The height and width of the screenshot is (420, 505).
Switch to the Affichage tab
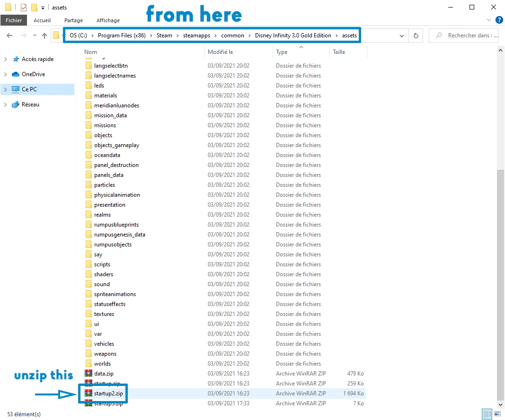(x=108, y=20)
